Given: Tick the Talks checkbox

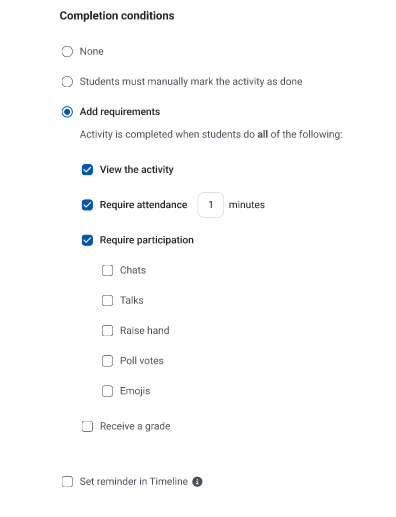Looking at the screenshot, I should tap(107, 300).
